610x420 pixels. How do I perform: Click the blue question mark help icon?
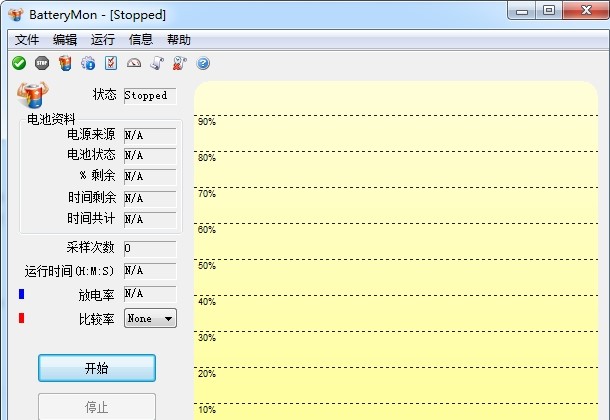[203, 63]
